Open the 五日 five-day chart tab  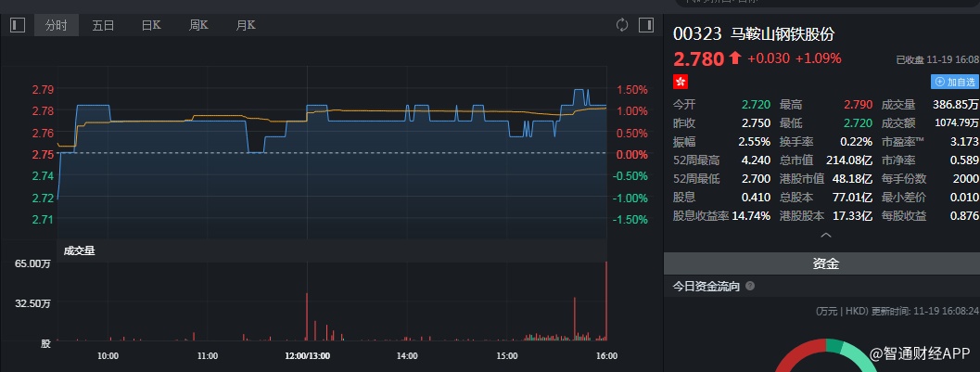tap(103, 25)
